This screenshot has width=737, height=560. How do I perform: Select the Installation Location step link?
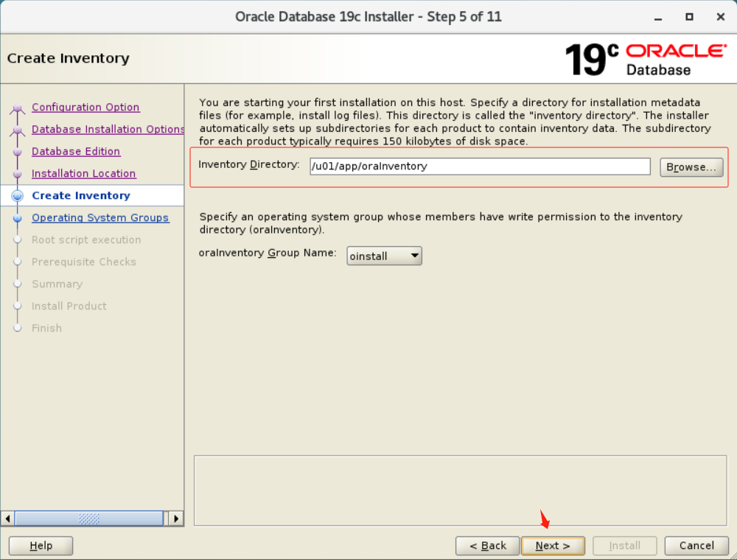pyautogui.click(x=84, y=173)
